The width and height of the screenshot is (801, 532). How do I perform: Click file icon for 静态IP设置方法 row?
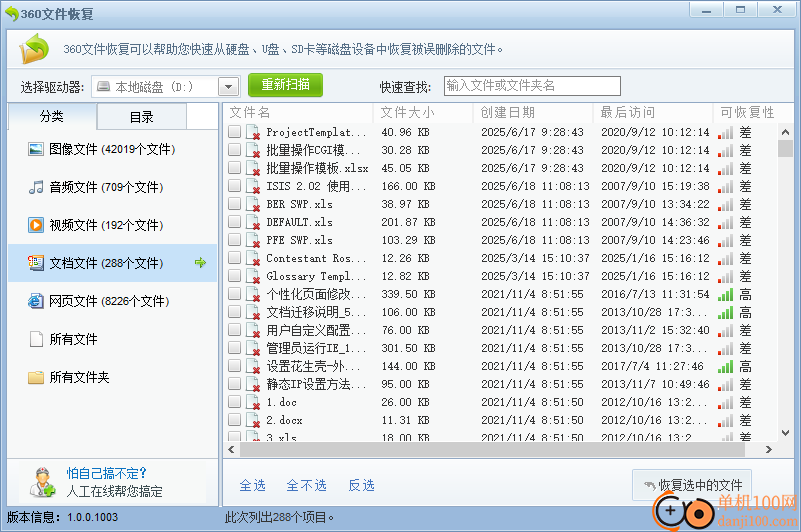point(253,384)
